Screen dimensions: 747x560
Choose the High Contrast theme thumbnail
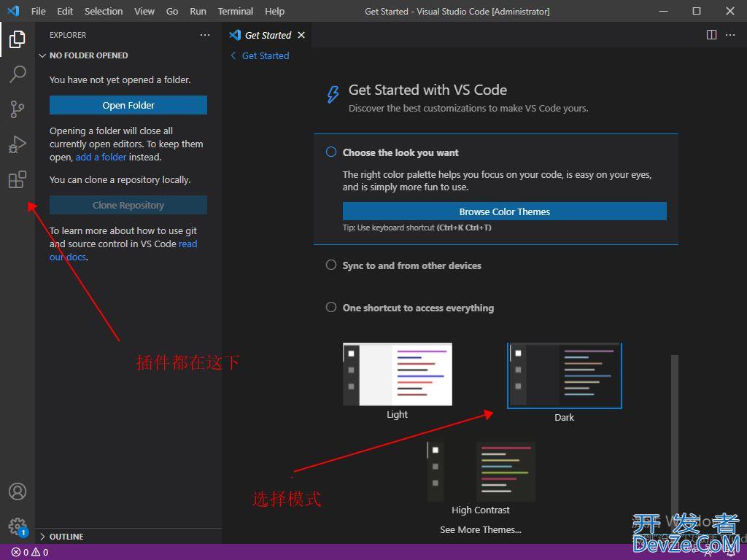(481, 472)
